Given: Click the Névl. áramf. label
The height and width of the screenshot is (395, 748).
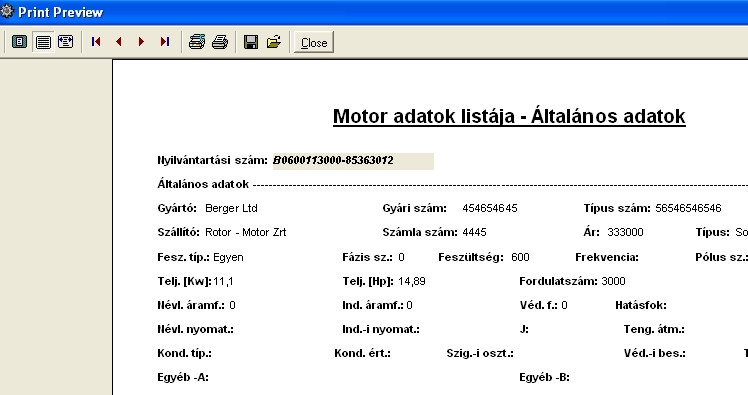Looking at the screenshot, I should click(191, 305).
